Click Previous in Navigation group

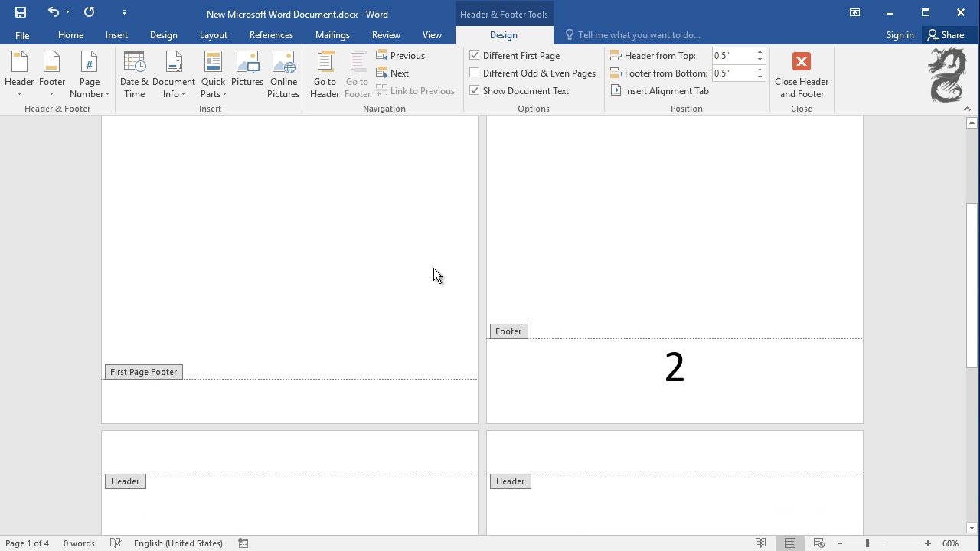tap(400, 55)
